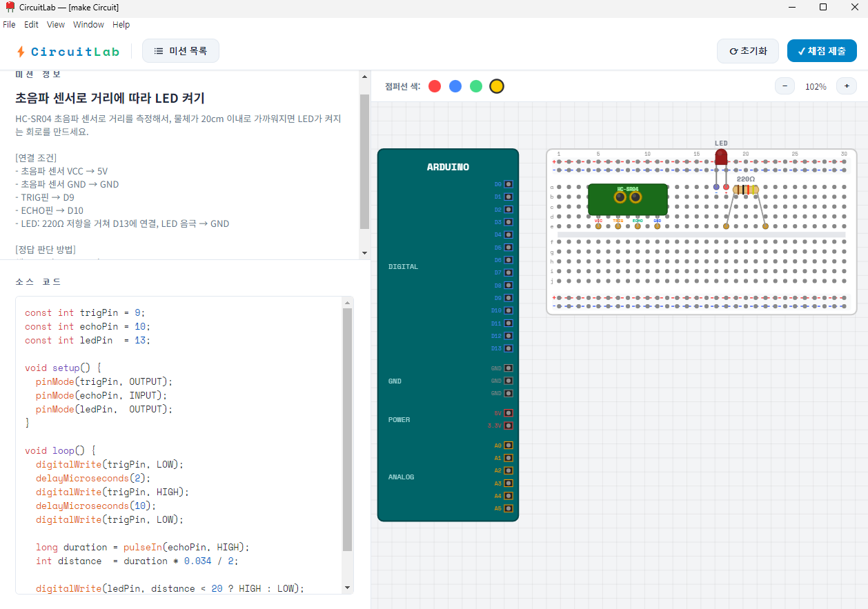Click Arduino analog pin A2
Viewport: 868px width, 609px height.
coord(509,470)
